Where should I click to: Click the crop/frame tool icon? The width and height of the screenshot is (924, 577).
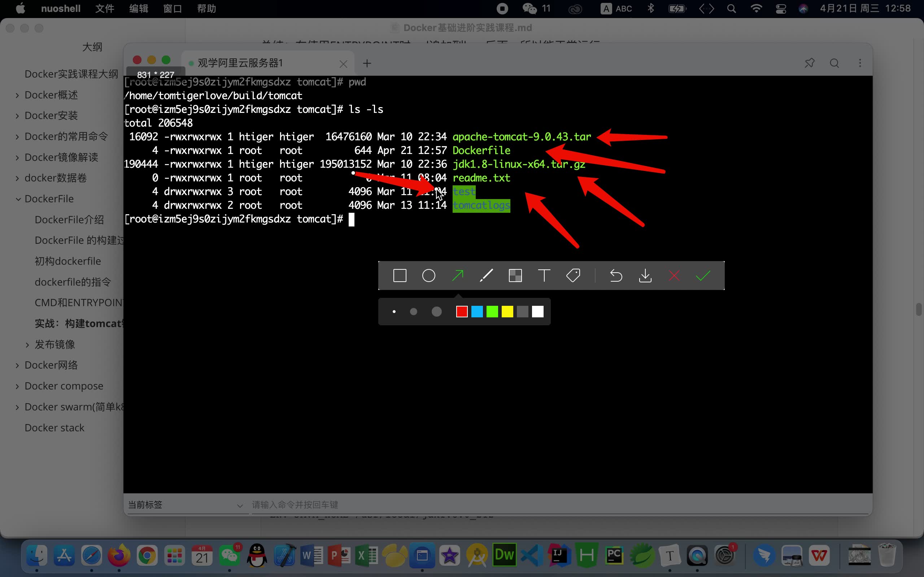tap(515, 275)
